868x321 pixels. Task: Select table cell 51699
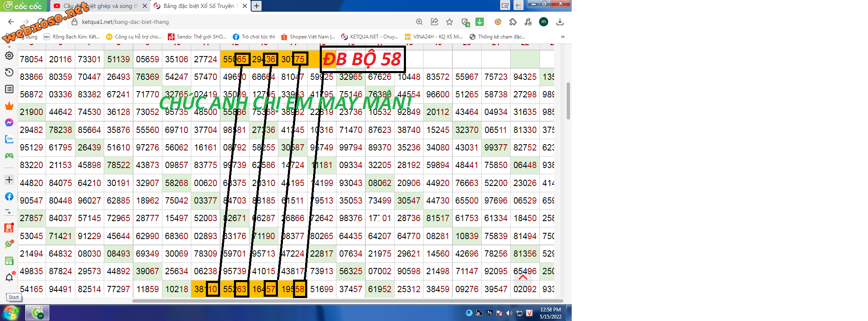click(x=321, y=289)
